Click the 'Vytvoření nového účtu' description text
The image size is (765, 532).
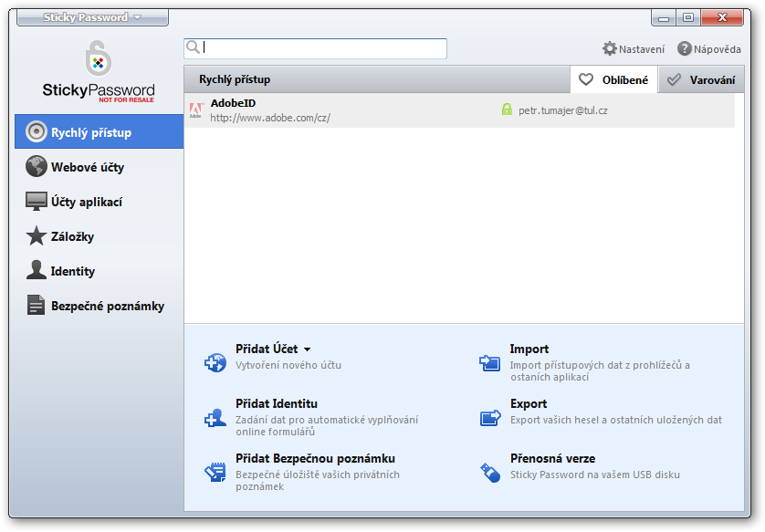(288, 365)
